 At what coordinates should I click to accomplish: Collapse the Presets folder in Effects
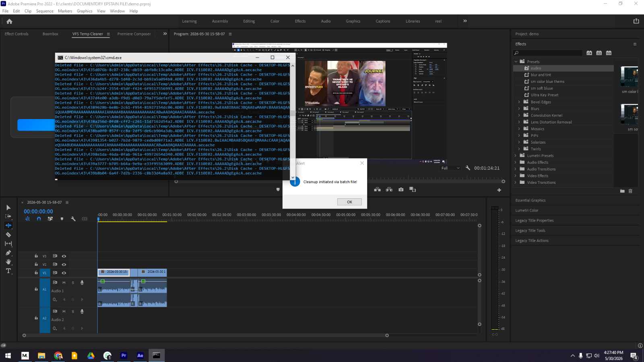click(516, 62)
